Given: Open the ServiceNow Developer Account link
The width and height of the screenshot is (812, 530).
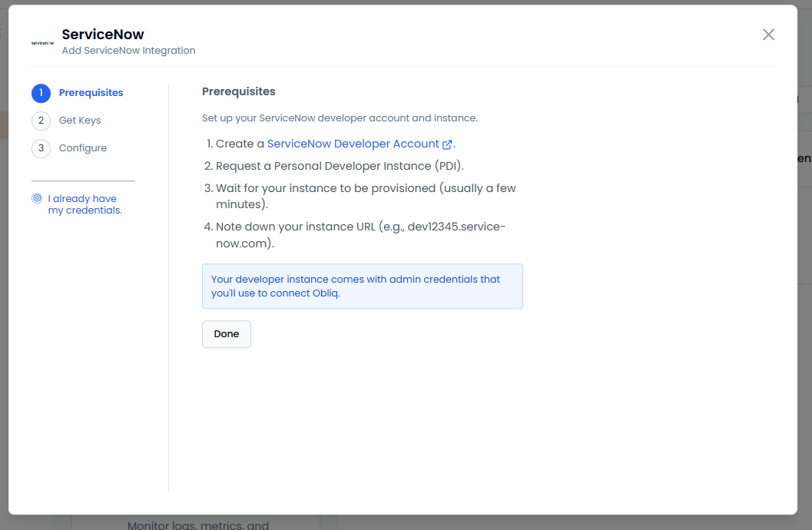Looking at the screenshot, I should click(353, 144).
